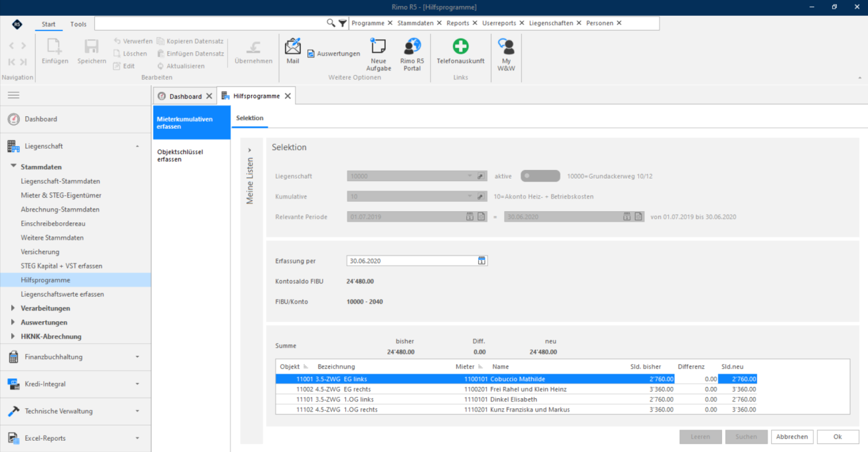Viewport: 868px width, 452px height.
Task: Open the My W&W icon
Action: click(506, 47)
